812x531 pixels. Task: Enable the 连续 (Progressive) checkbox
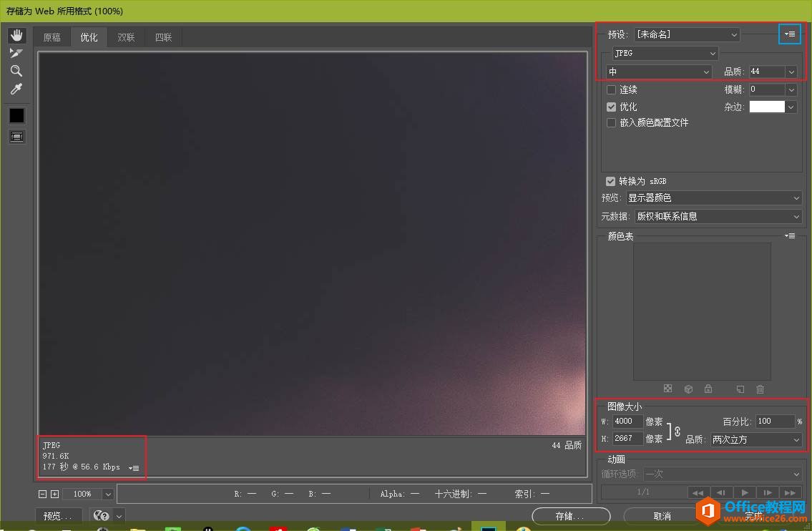611,89
